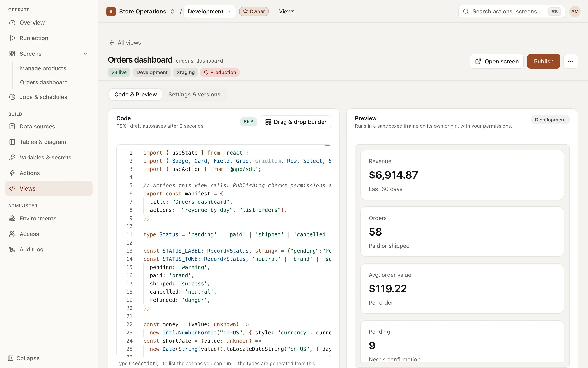
Task: Click the v3 live version badge
Action: click(x=119, y=72)
